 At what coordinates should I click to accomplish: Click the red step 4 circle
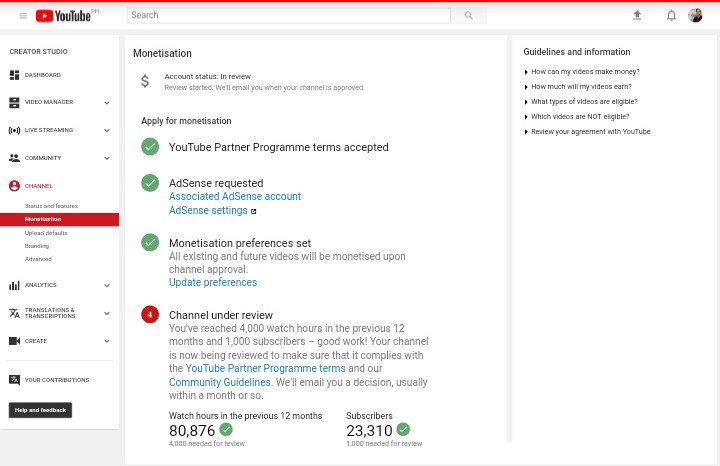(x=150, y=314)
